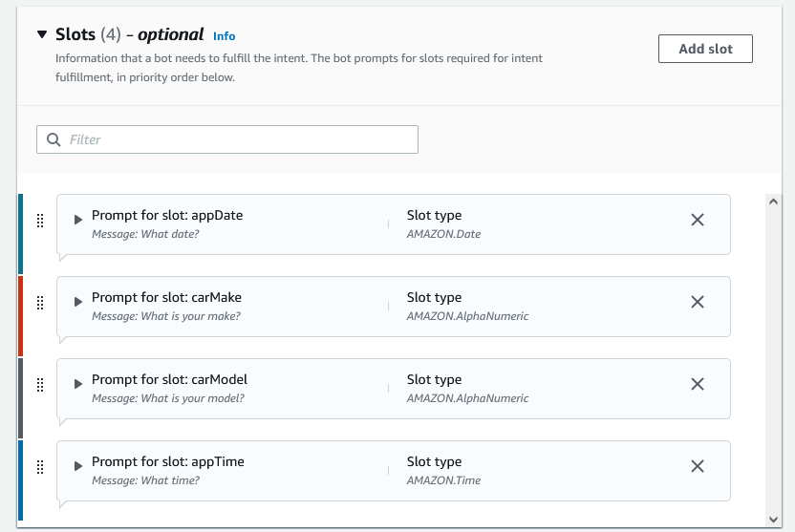
Task: Expand the carModel slot prompt
Action: click(x=78, y=384)
